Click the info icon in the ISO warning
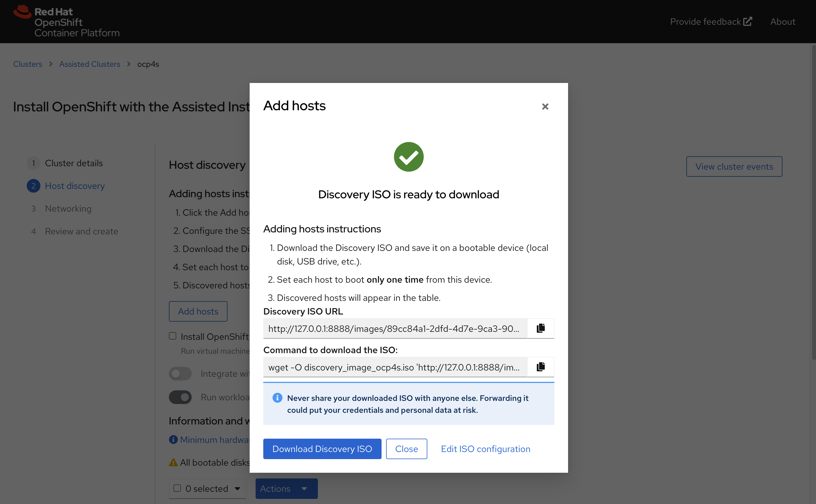Viewport: 816px width, 504px height. pos(277,398)
